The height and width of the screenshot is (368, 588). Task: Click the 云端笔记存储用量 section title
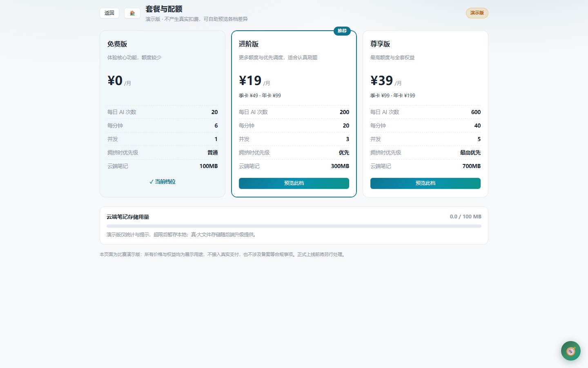[128, 217]
